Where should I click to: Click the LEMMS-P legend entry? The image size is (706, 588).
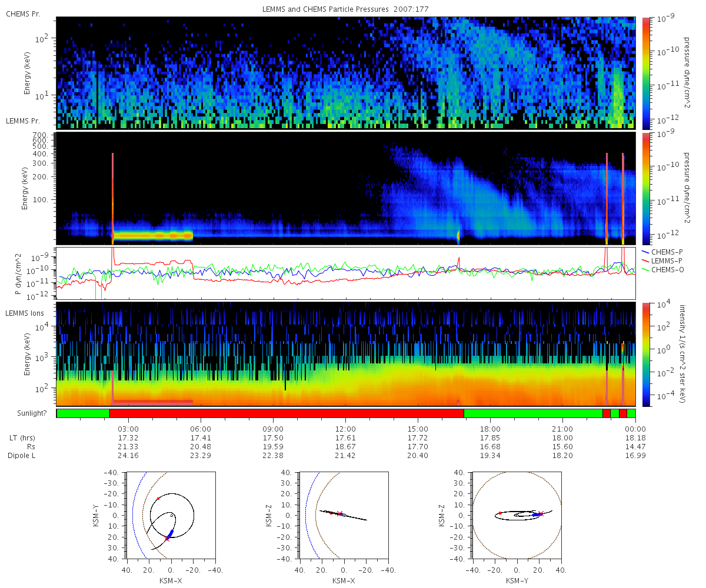click(x=664, y=260)
